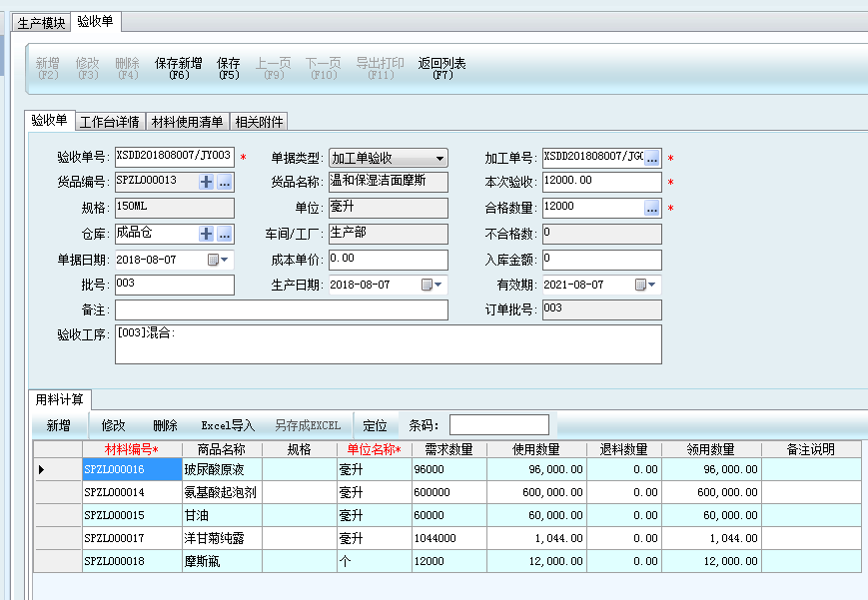Click the 600,000.00 使用数量 cell
This screenshot has height=600, width=868.
(536, 492)
